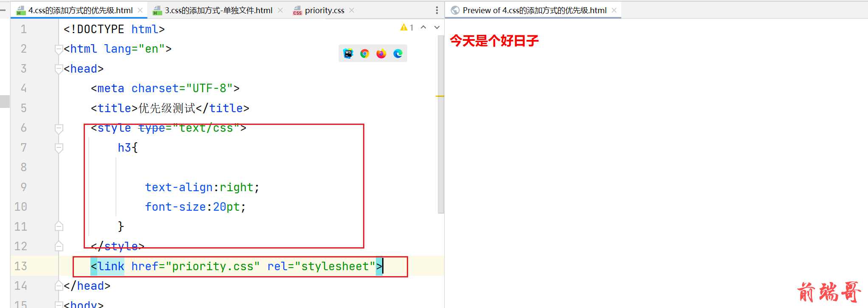Click the lang="en" attribute
This screenshot has width=868, height=308.
135,49
